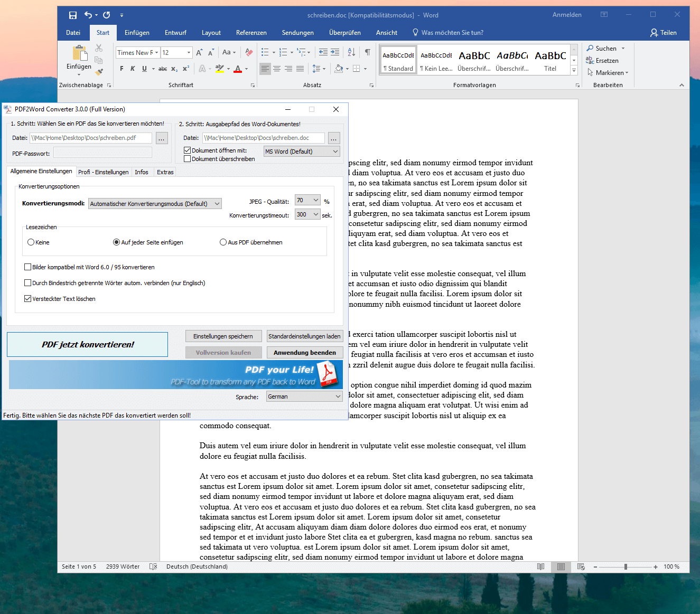Open the Konvertierungstimeout 300 dropdown
Screen dimensions: 700x614
point(307,214)
